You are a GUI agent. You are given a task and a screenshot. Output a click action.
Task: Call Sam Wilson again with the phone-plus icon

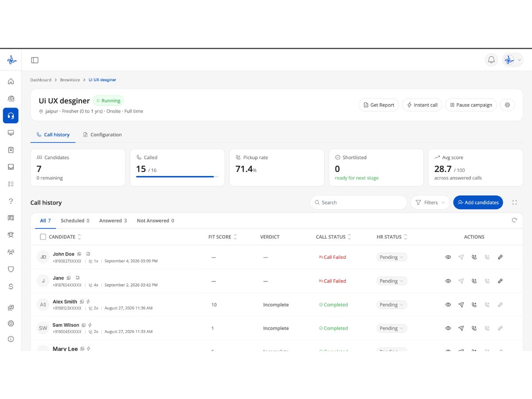click(x=474, y=328)
